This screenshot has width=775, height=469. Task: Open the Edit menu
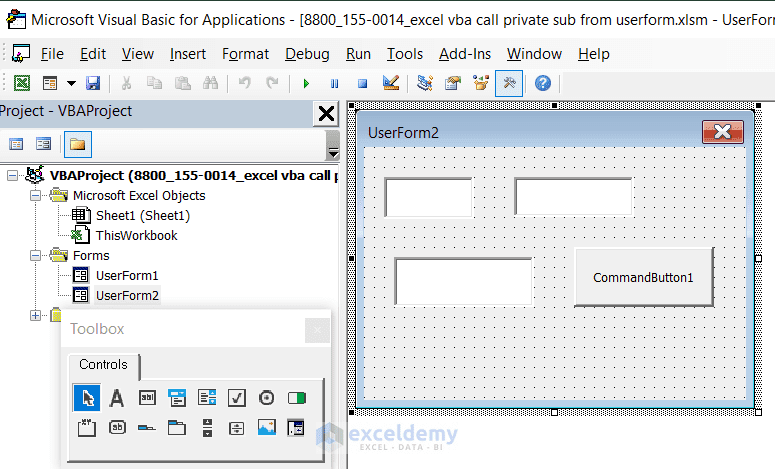[x=93, y=54]
